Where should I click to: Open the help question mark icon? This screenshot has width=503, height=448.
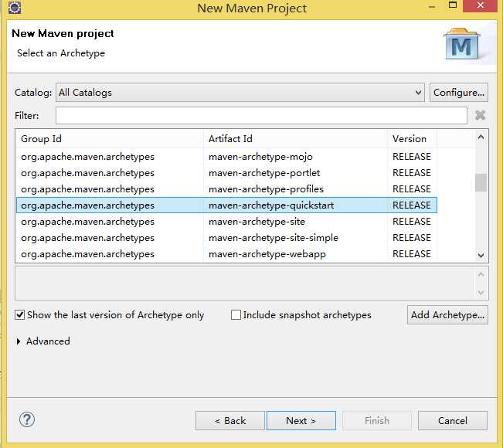point(27,419)
